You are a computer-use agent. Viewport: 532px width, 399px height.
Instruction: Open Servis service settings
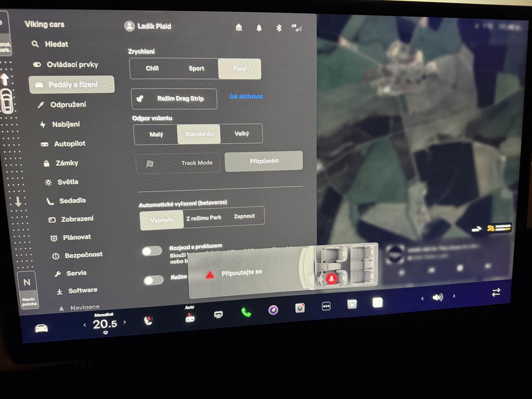tap(71, 273)
